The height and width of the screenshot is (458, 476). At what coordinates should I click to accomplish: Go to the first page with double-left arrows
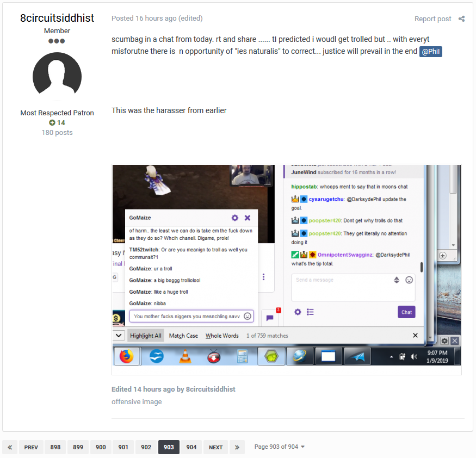[x=10, y=447]
